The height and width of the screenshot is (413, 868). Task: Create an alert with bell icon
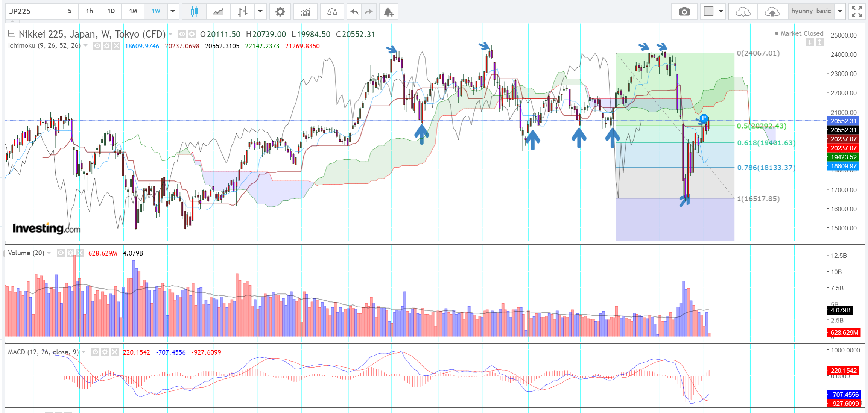click(389, 12)
